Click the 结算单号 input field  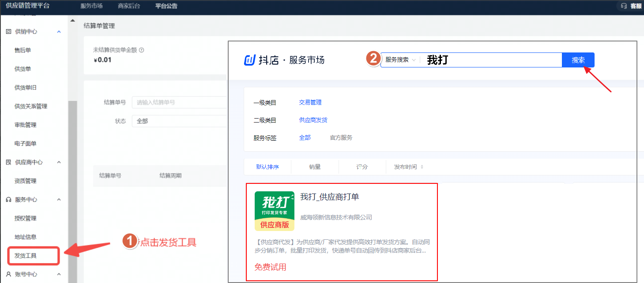point(179,102)
